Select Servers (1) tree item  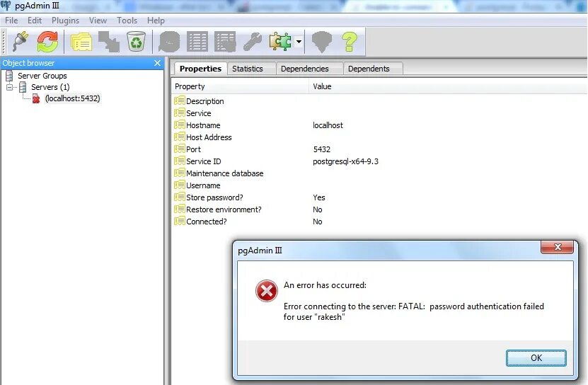pos(50,87)
